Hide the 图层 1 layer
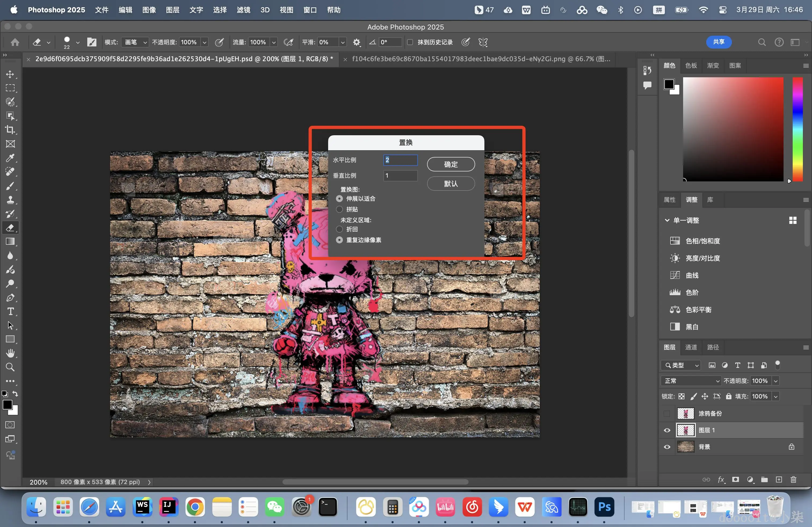This screenshot has width=812, height=527. 667,430
